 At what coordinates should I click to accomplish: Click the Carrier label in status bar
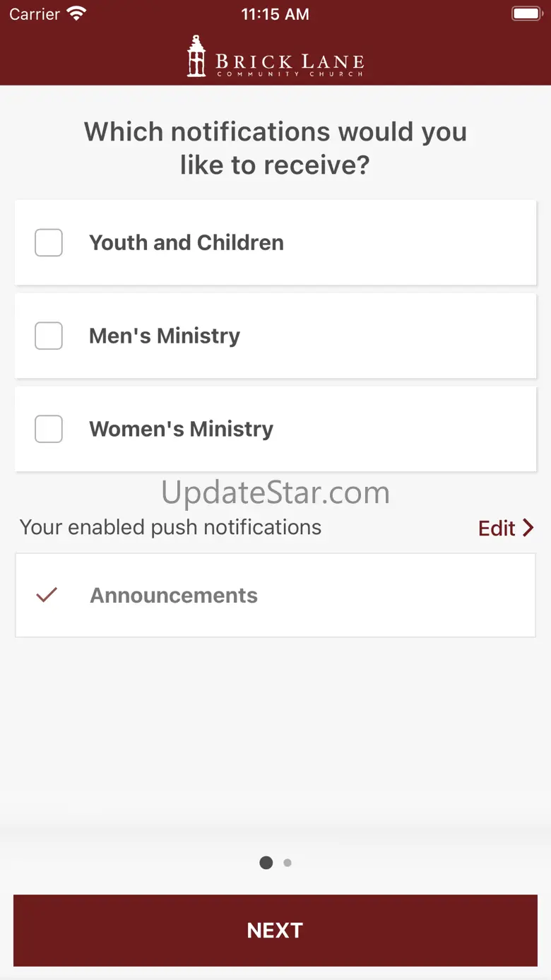pyautogui.click(x=35, y=14)
